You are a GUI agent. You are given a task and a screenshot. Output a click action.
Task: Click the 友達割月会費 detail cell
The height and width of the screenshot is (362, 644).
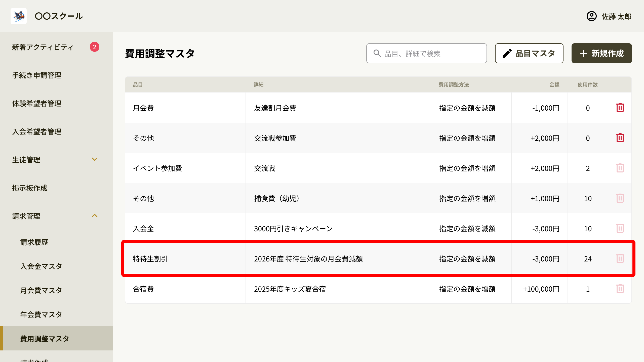tap(338, 108)
